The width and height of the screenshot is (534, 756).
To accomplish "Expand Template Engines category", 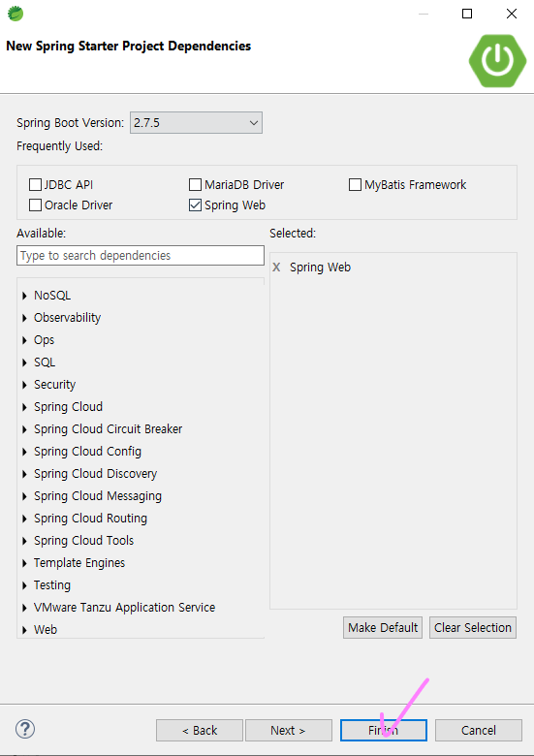I will 24,563.
